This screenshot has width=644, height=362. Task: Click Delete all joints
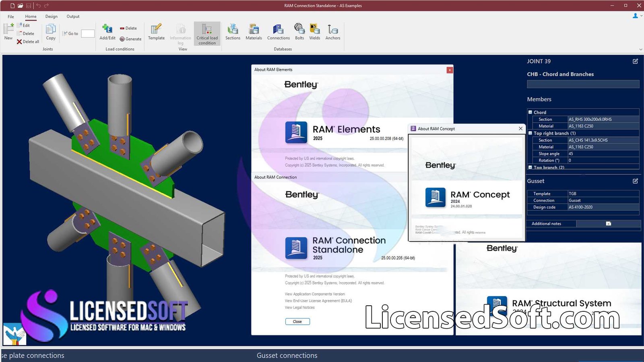28,41
